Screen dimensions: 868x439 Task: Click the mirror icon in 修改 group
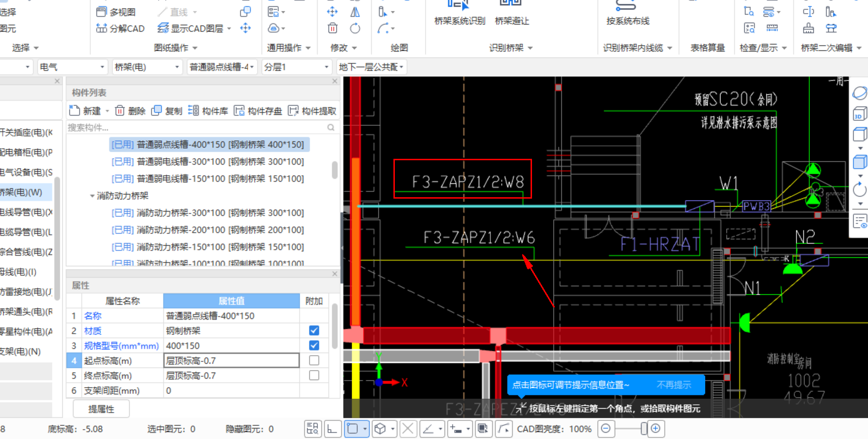pos(355,12)
